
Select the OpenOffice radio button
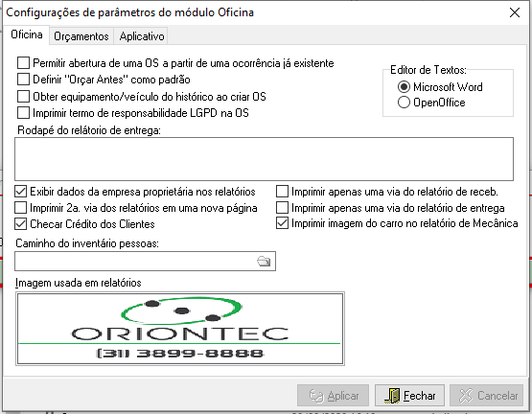point(404,103)
